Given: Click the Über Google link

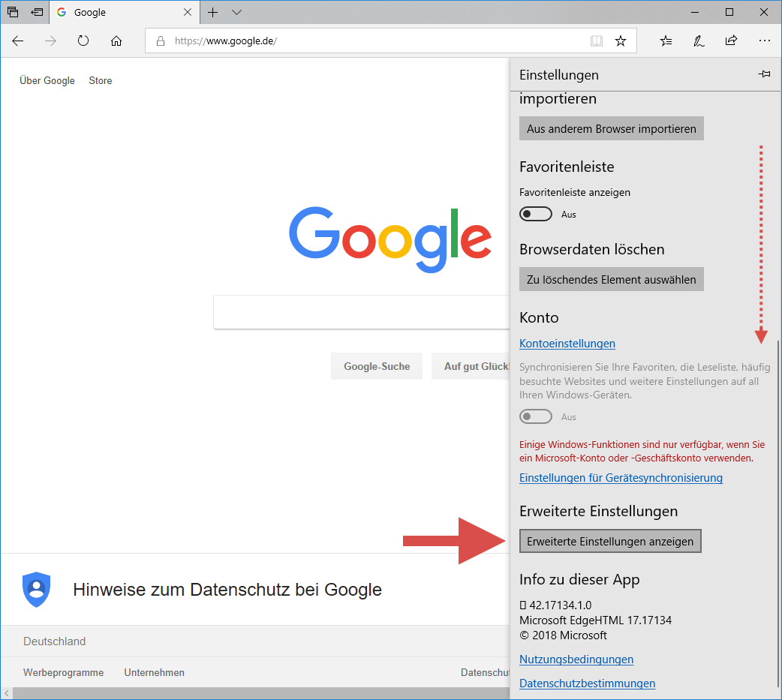Looking at the screenshot, I should (x=47, y=80).
